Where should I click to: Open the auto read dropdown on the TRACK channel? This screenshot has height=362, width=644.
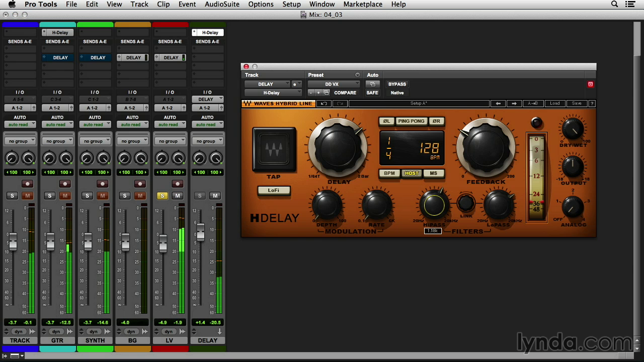(20, 125)
